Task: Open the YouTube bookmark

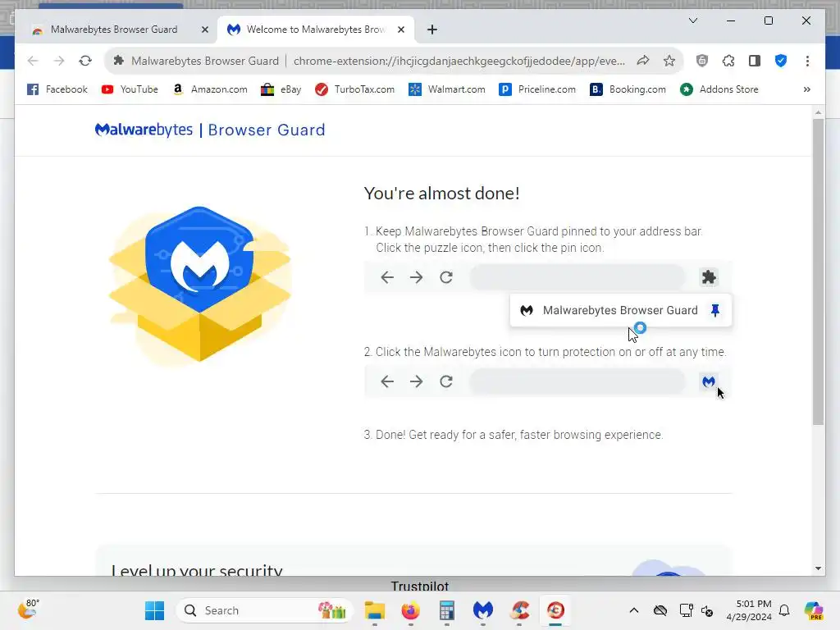Action: coord(130,89)
